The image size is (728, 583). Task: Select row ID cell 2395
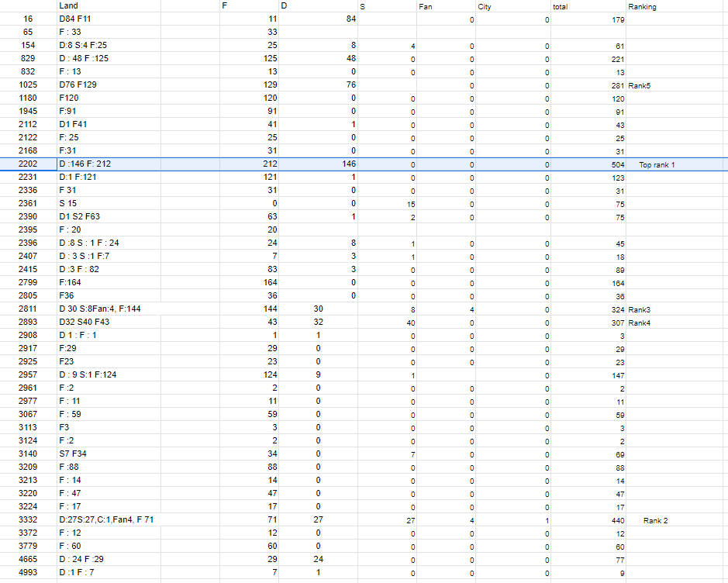point(28,229)
